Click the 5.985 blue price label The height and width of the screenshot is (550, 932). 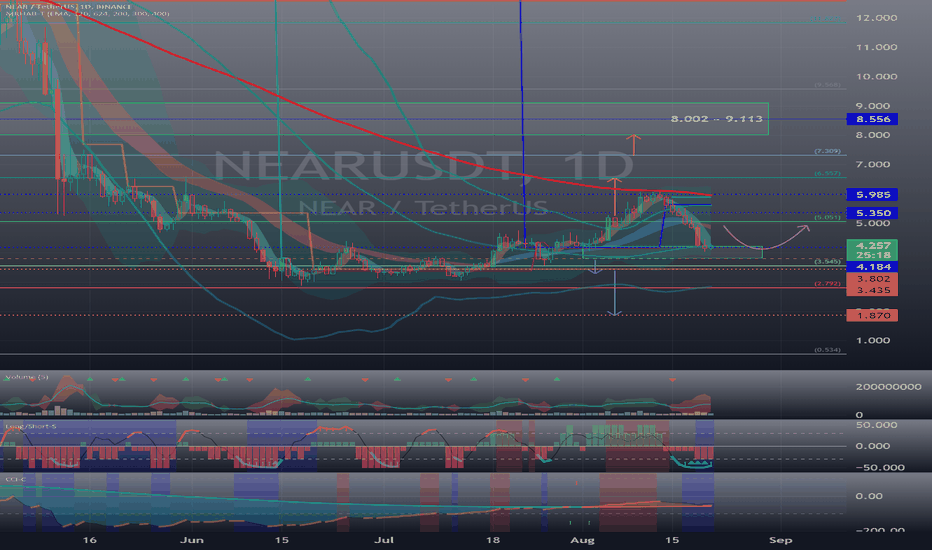point(872,194)
